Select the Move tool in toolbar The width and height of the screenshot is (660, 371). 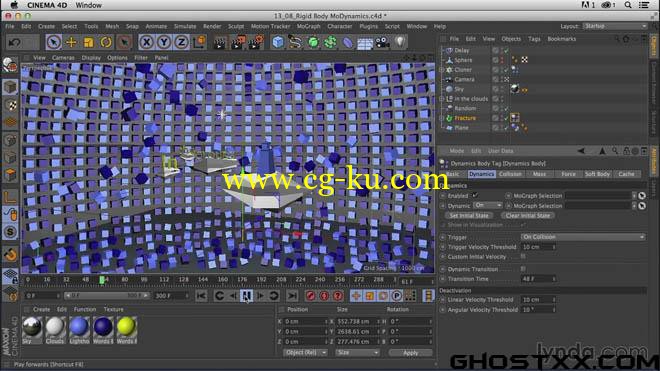(71, 42)
